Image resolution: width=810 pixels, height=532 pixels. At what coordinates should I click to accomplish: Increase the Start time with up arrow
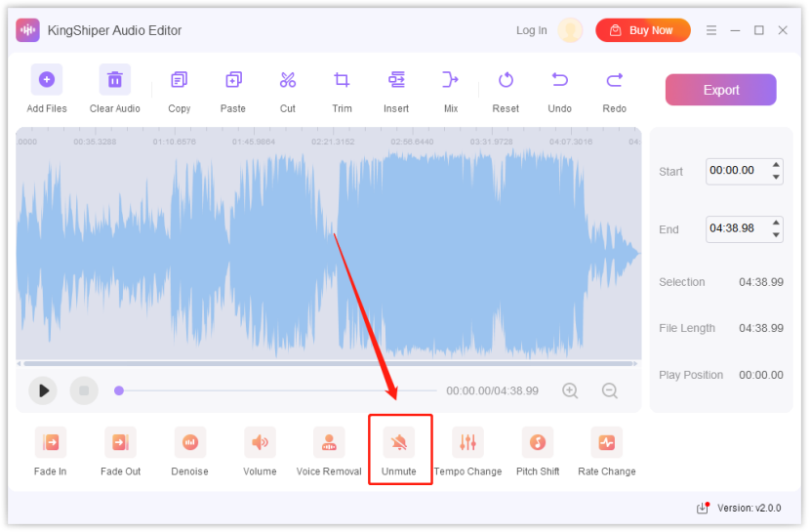[776, 165]
